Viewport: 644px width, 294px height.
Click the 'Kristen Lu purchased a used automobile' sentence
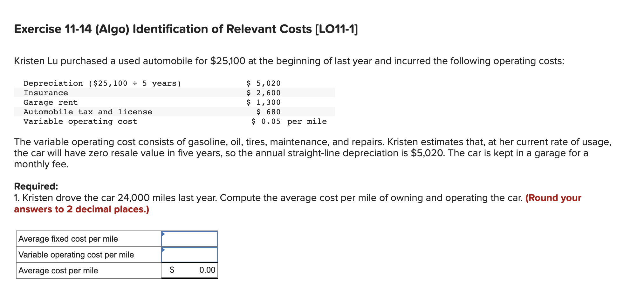pos(289,61)
